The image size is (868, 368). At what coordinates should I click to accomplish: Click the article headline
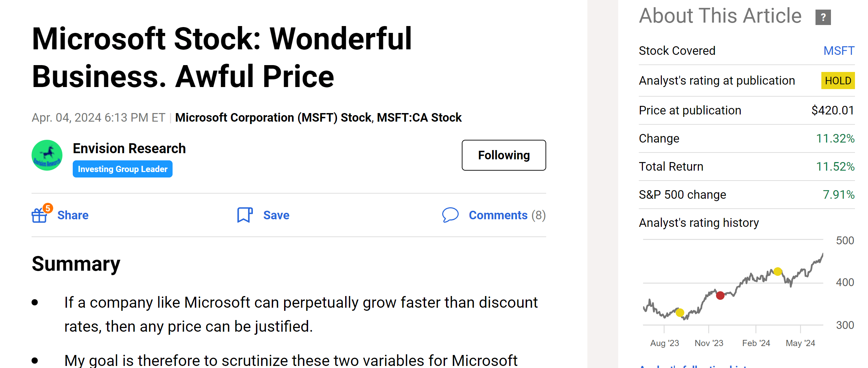[222, 57]
